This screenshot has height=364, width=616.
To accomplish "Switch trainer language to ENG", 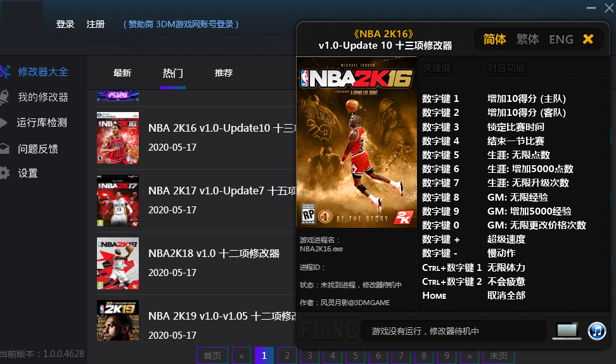I will pyautogui.click(x=561, y=39).
